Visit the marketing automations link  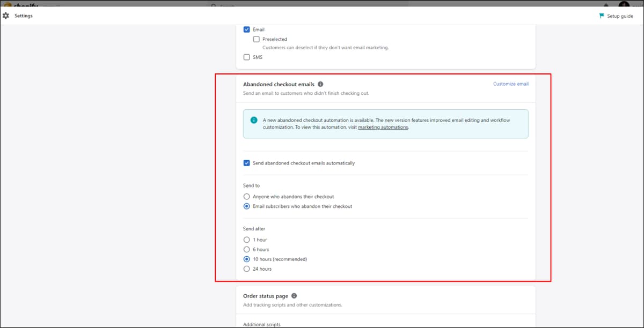coord(383,128)
